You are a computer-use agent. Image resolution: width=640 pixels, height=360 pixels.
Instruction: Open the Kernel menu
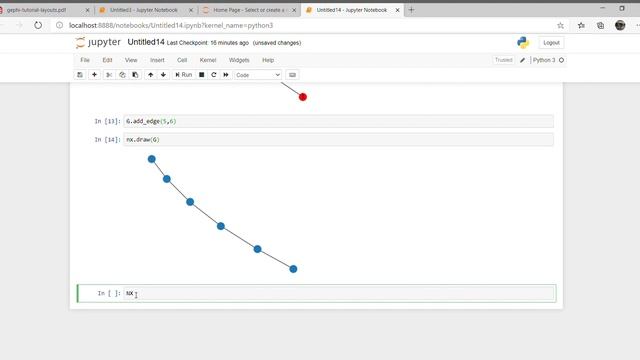pos(208,60)
